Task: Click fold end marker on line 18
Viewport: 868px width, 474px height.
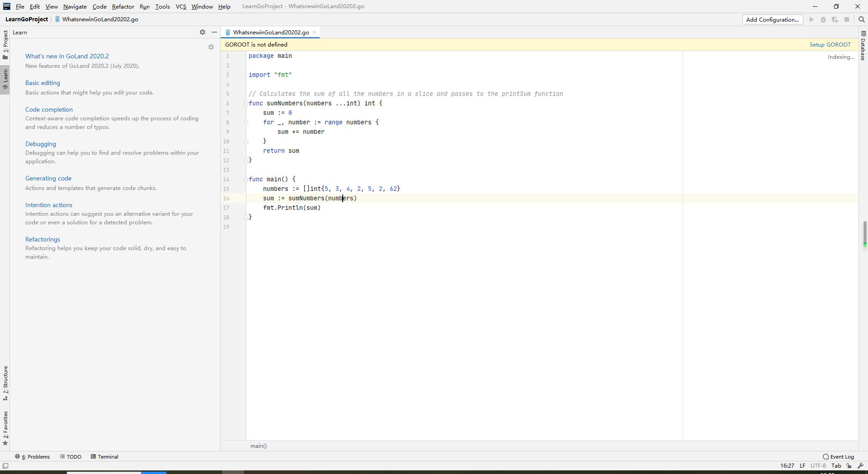Action: (x=246, y=218)
